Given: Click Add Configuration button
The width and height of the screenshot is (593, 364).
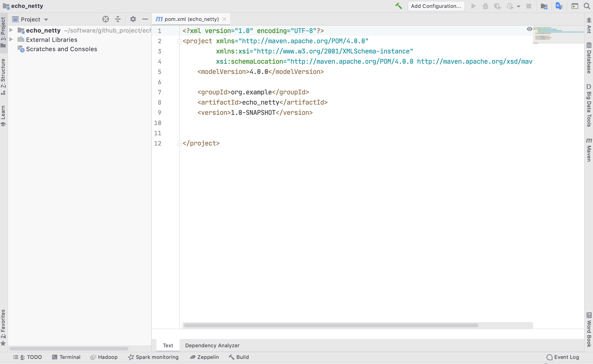Looking at the screenshot, I should (x=436, y=6).
